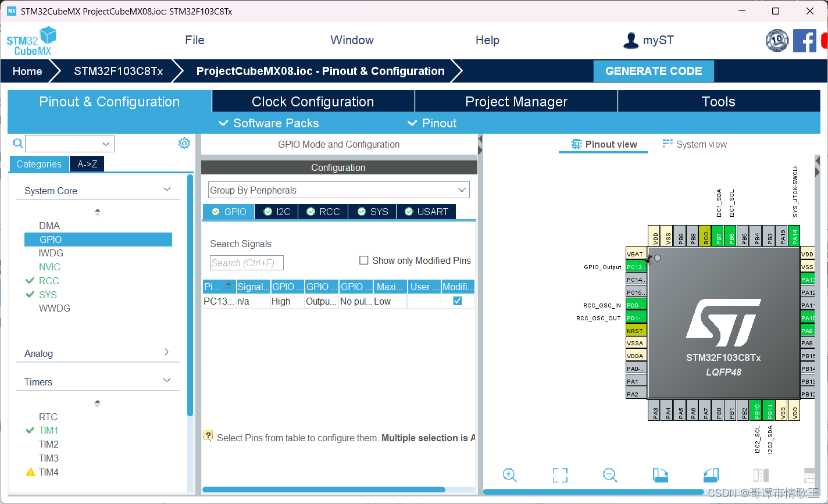Rotate the chip clockwise
828x504 pixels.
(661, 475)
